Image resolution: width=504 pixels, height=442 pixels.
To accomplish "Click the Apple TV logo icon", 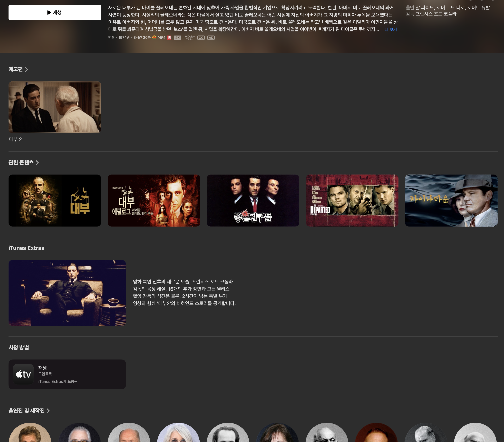I will [23, 374].
